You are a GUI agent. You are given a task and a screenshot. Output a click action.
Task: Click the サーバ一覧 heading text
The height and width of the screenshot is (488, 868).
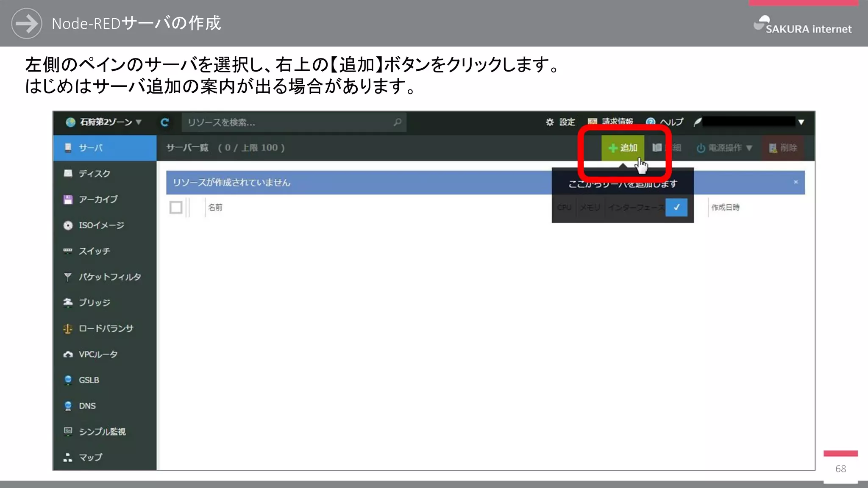coord(187,148)
